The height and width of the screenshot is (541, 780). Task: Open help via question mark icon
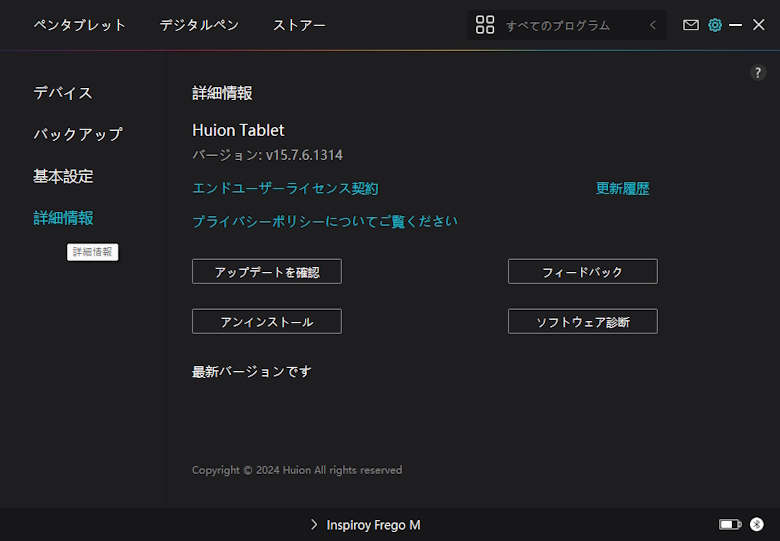coord(758,73)
